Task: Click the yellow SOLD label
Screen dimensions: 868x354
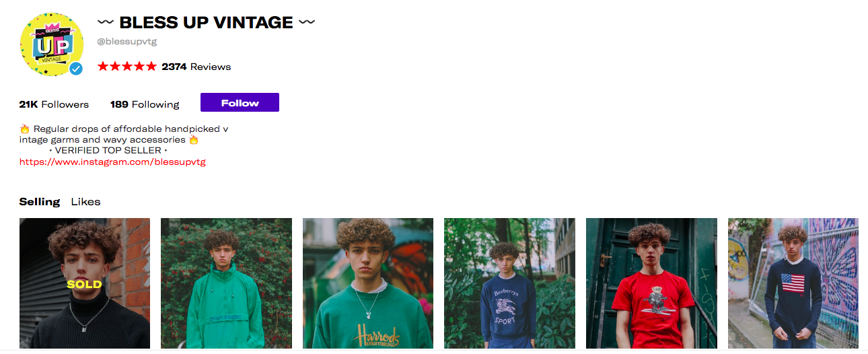Action: coord(85,284)
